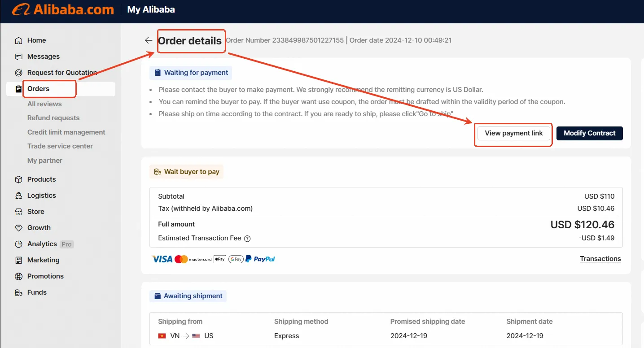Screen dimensions: 644x348
Task: Click the order date 2024-12-10 00:49:21
Action: coord(418,40)
